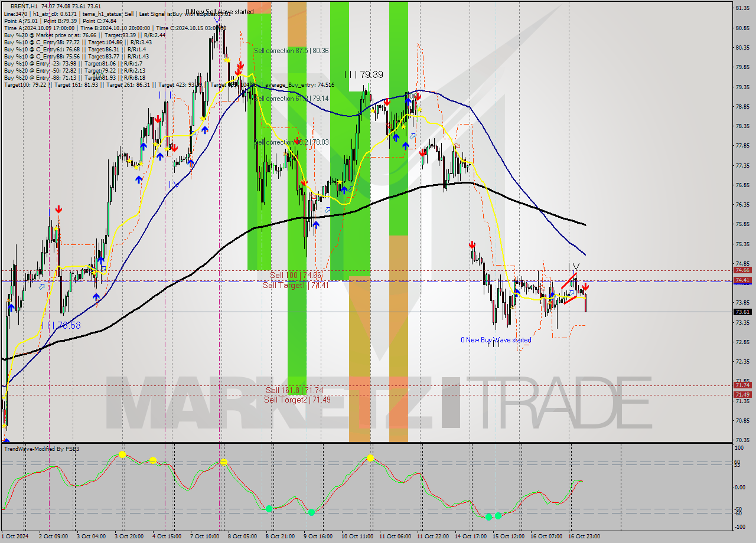The image size is (756, 543).
Task: Click the '10 Oct 11:00' time axis label
Action: pos(356,536)
